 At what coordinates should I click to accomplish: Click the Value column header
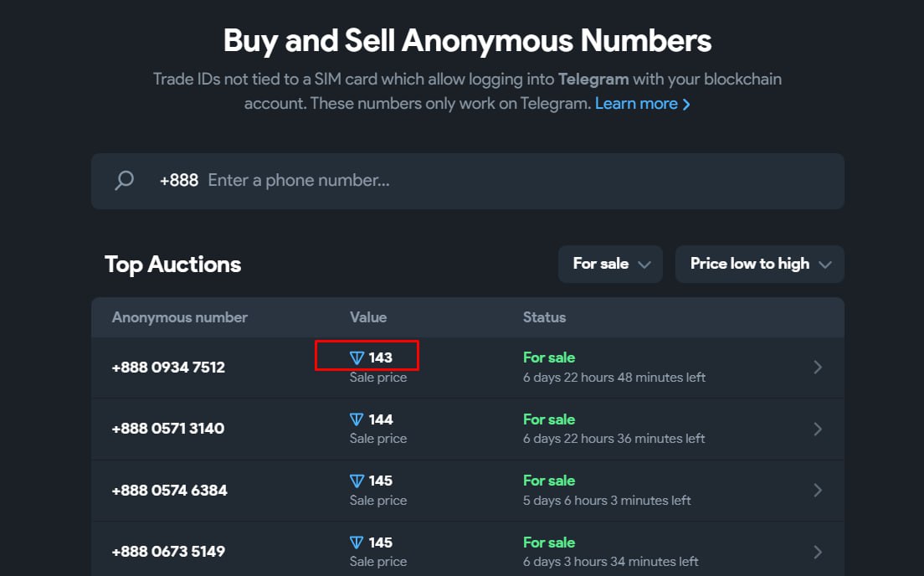368,317
